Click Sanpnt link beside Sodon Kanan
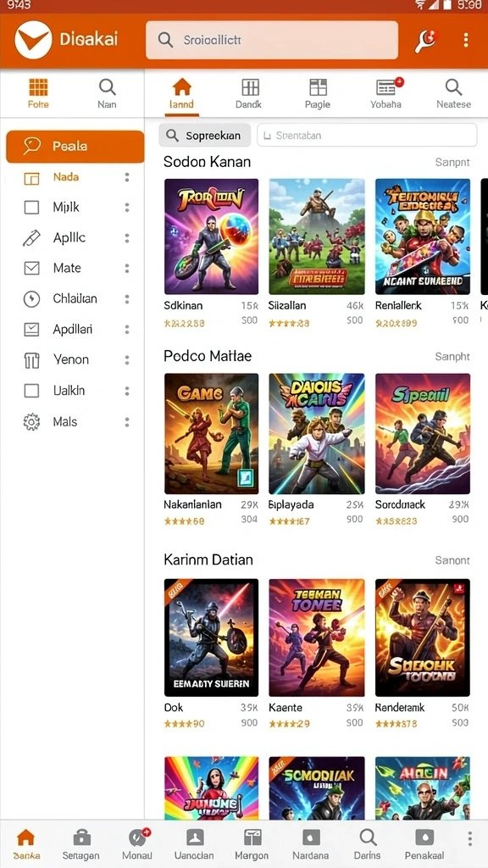The width and height of the screenshot is (488, 868). (x=452, y=162)
